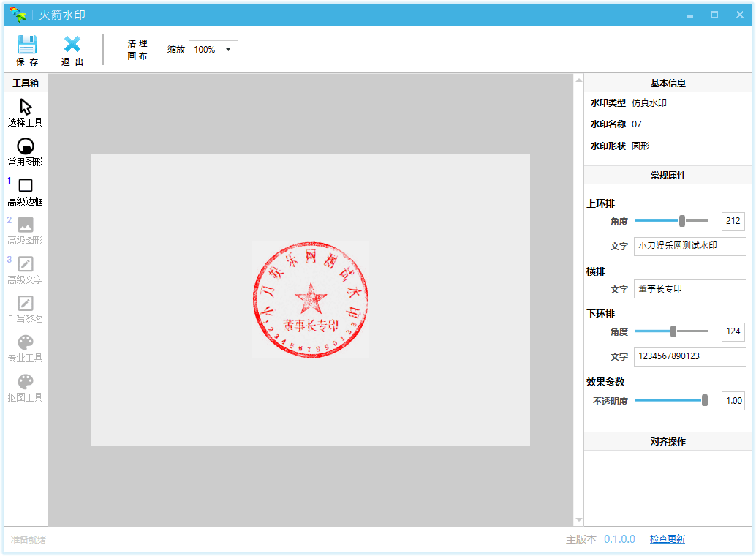Select the 高级图形 advanced image tool
This screenshot has width=756, height=556.
[x=26, y=225]
